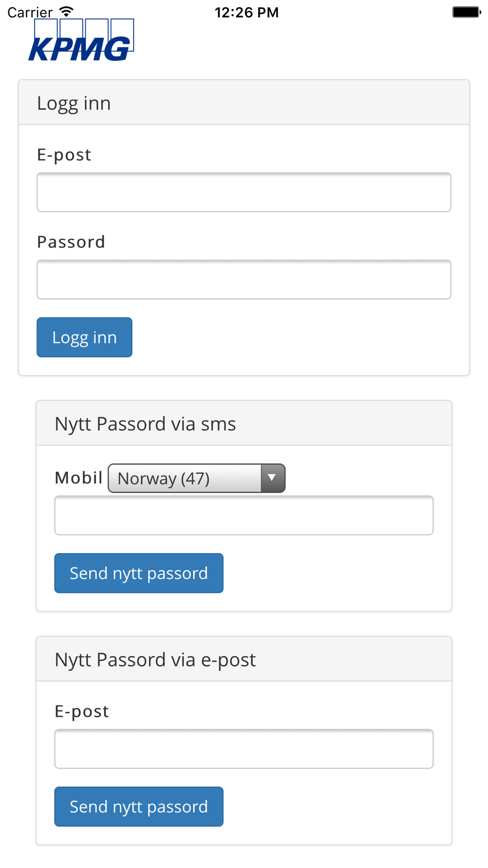The height and width of the screenshot is (868, 488).
Task: Click the E-post label in login panel
Action: tap(64, 155)
